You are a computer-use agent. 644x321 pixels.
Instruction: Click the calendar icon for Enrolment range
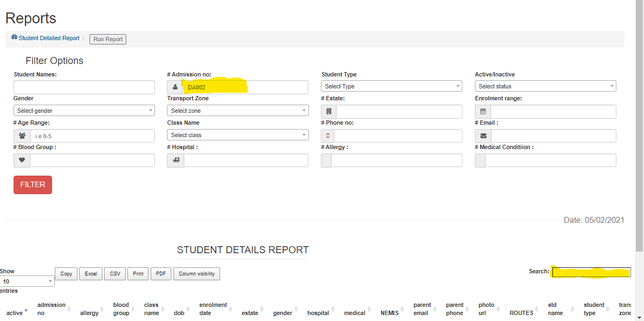pyautogui.click(x=483, y=112)
